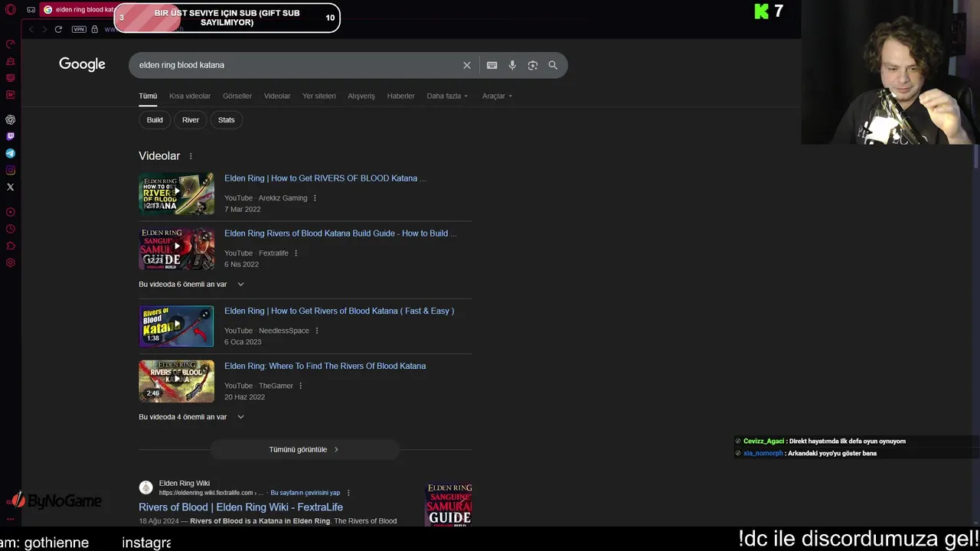Screen dimensions: 980x551
Task: Open three-dot menu for NeedlessSpace result
Action: coord(316,331)
